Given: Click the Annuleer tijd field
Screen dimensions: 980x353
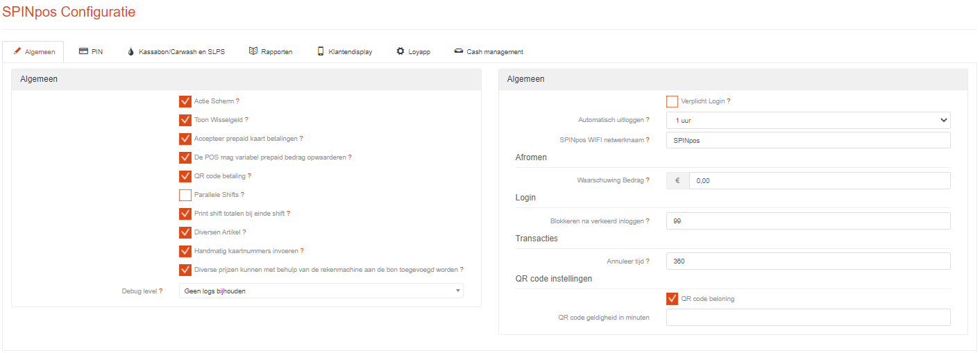Looking at the screenshot, I should 809,261.
